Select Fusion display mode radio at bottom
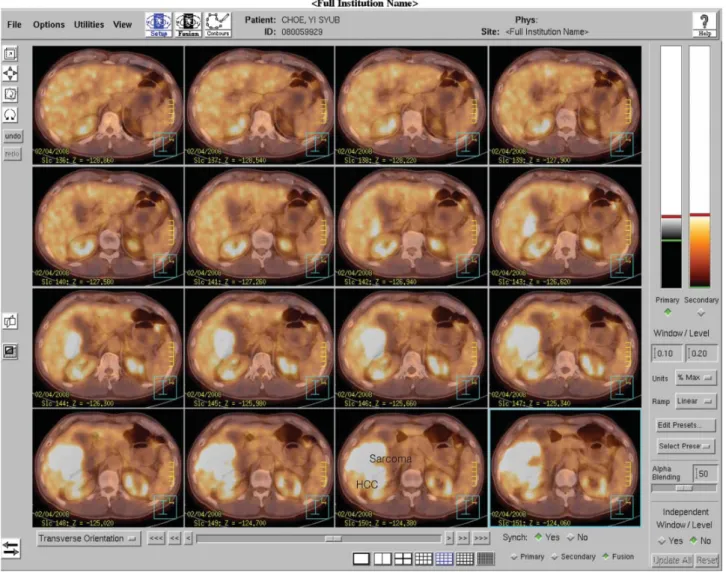Screen dimensions: 726x572 click(605, 556)
